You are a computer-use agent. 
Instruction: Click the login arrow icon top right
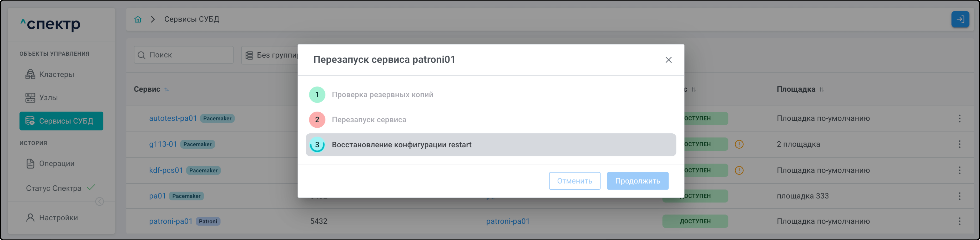(960, 19)
